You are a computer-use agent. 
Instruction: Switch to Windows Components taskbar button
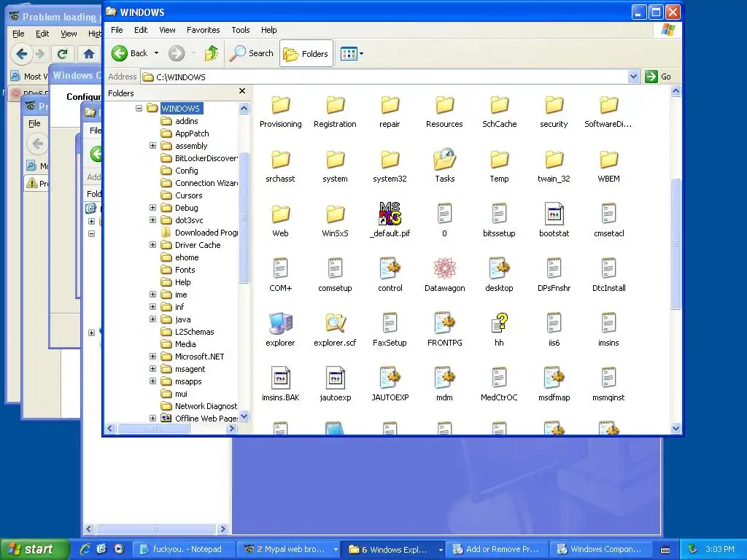602,549
